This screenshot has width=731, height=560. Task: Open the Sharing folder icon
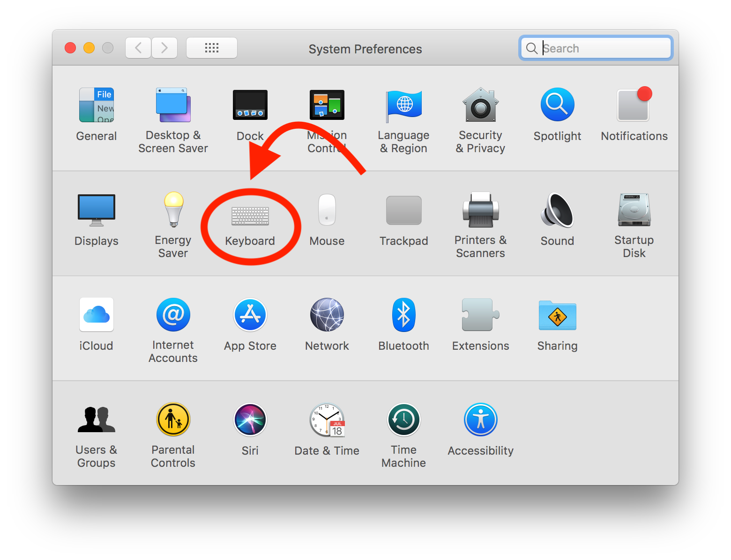pyautogui.click(x=557, y=315)
